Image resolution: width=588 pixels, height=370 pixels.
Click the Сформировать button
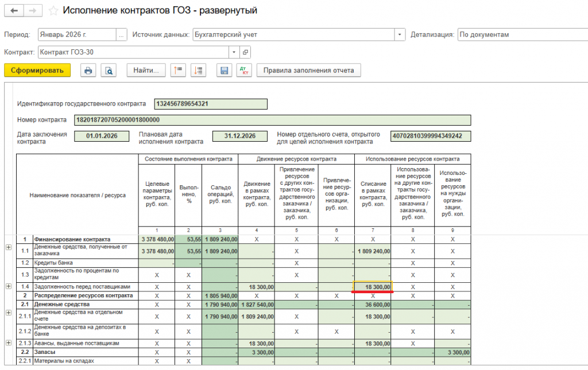pos(37,71)
